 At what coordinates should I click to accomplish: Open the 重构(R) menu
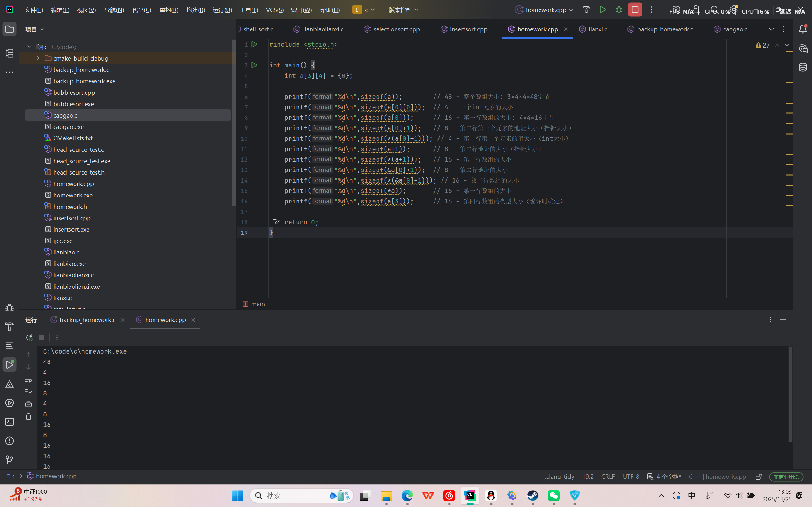tap(169, 10)
